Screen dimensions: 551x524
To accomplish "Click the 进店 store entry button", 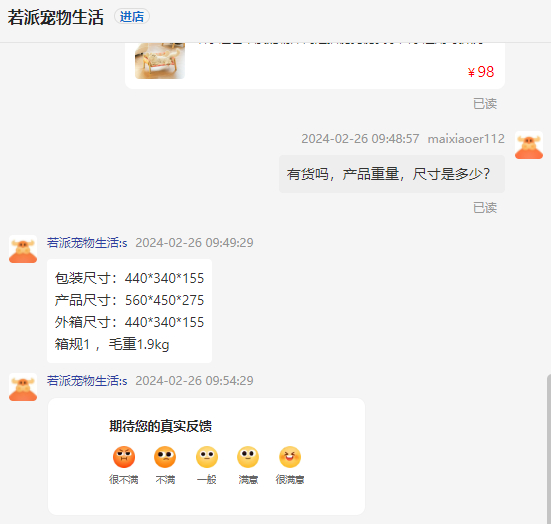I will coord(132,17).
